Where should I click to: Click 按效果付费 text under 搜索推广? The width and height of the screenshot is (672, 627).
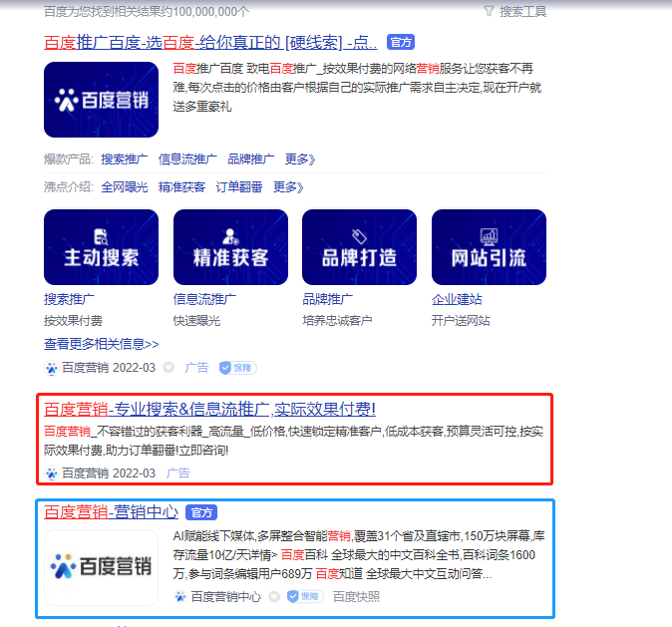(x=73, y=321)
